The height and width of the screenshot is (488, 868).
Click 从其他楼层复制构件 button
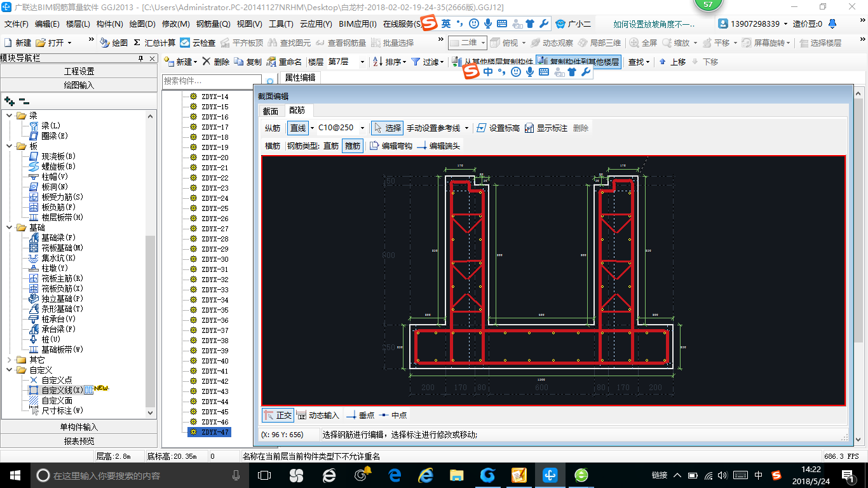point(492,62)
